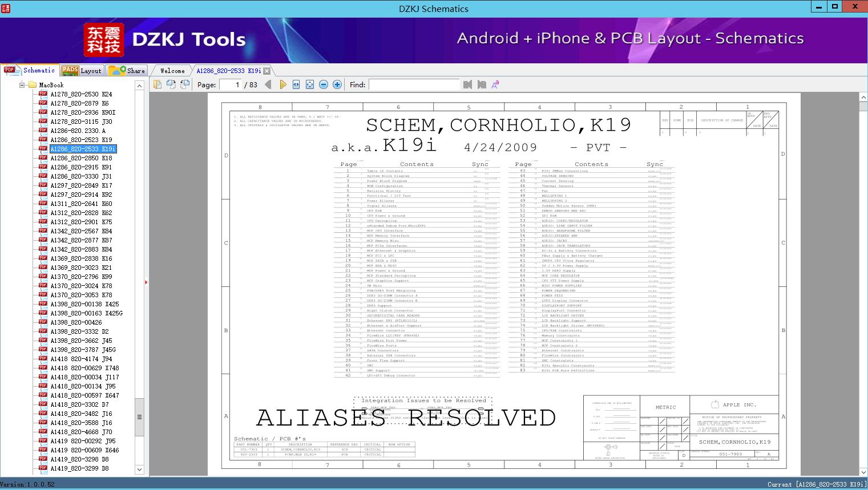
Task: Zoom in with the plus icon
Action: 337,84
